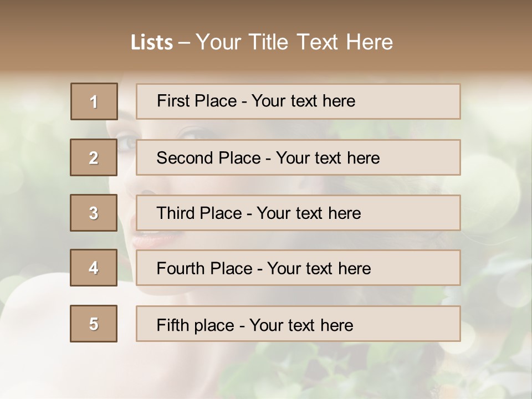Viewport: 532px width, 399px height.
Task: Click the words "Second Place"
Action: pos(208,158)
